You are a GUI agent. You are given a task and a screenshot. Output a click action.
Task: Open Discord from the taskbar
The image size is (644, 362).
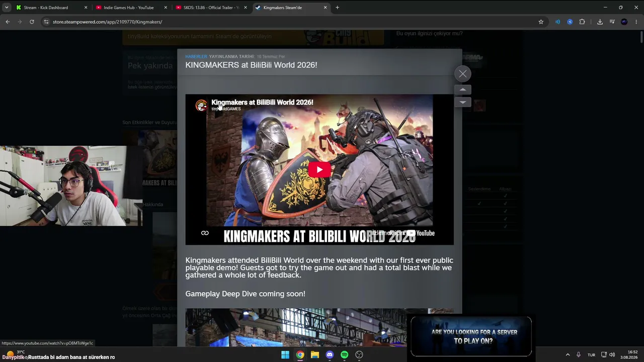tap(330, 354)
